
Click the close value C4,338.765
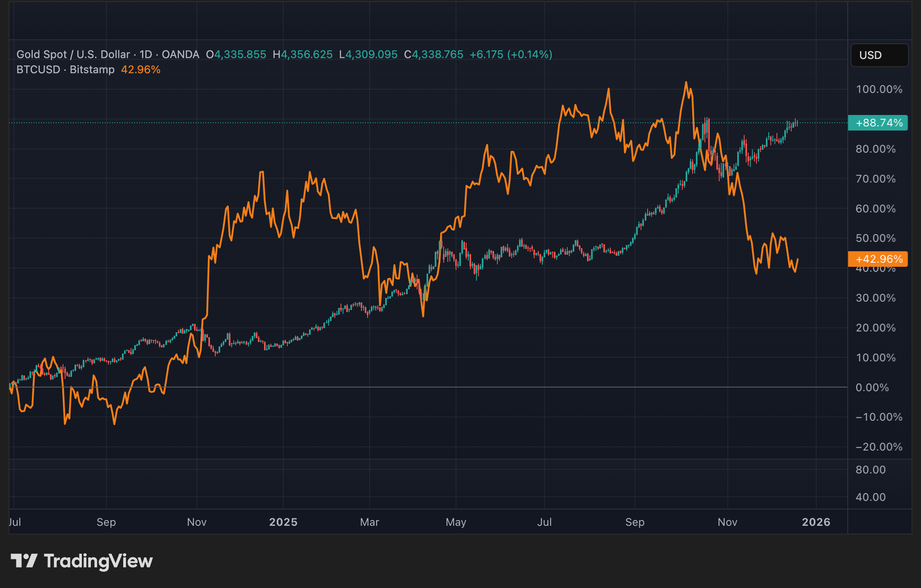tap(433, 54)
